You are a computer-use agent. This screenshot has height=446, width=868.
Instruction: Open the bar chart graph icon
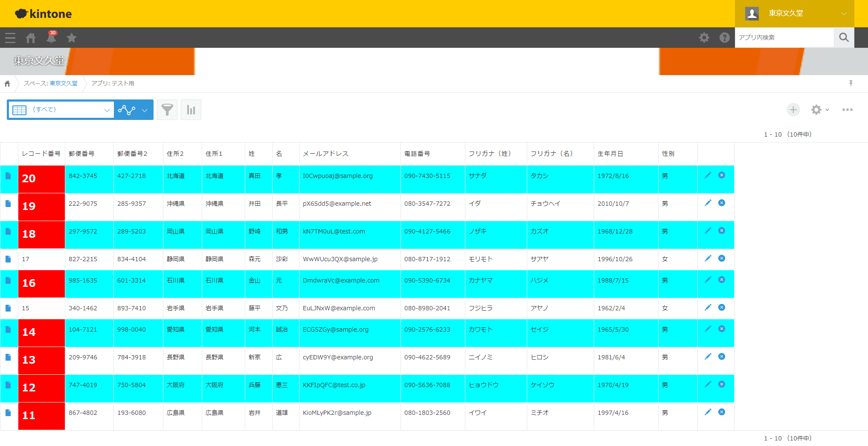click(x=191, y=110)
